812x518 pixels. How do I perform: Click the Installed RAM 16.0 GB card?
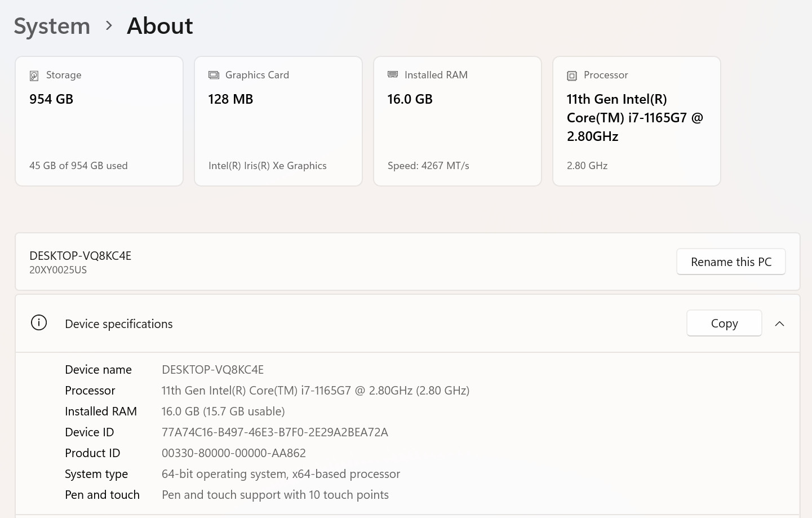point(458,121)
